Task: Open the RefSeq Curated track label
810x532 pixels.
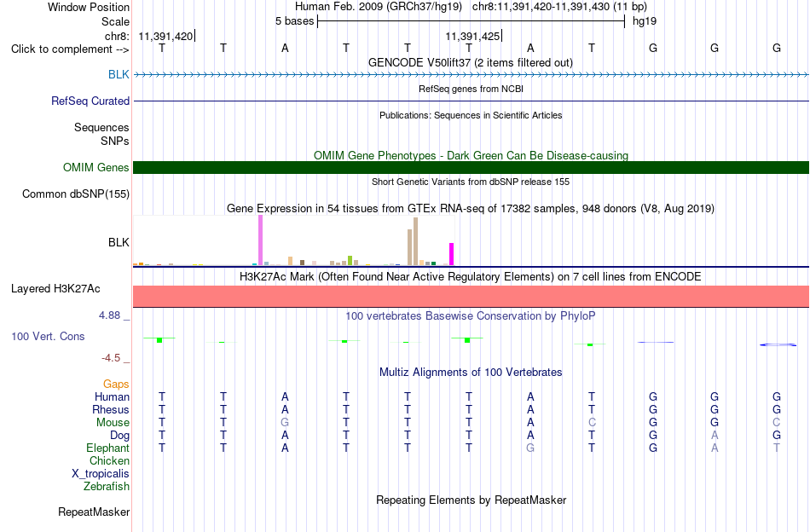Action: coord(90,101)
